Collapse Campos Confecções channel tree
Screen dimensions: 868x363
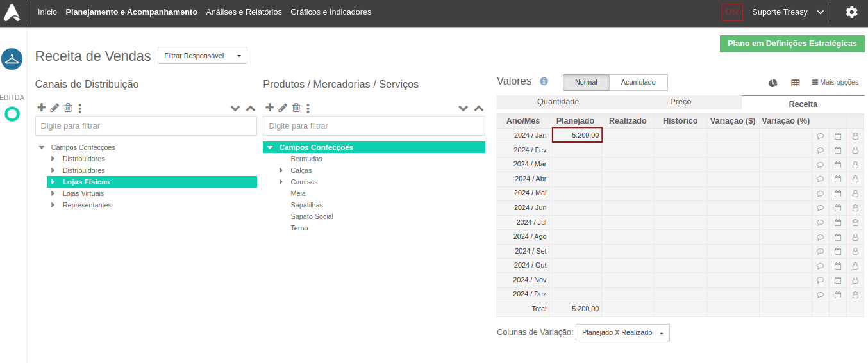point(42,147)
